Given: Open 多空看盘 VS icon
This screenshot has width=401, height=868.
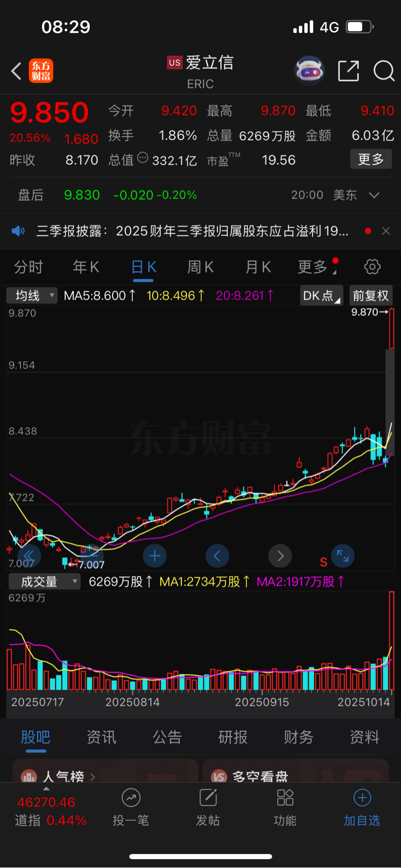Looking at the screenshot, I should tap(219, 776).
